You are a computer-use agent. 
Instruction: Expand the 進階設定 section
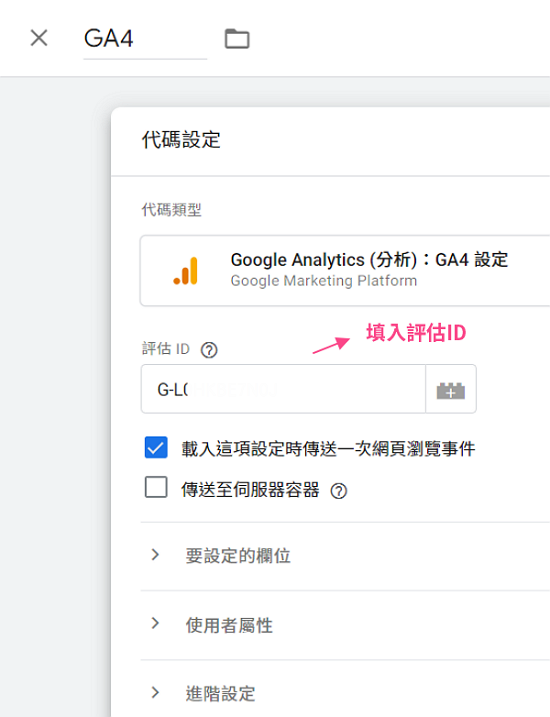(345, 689)
